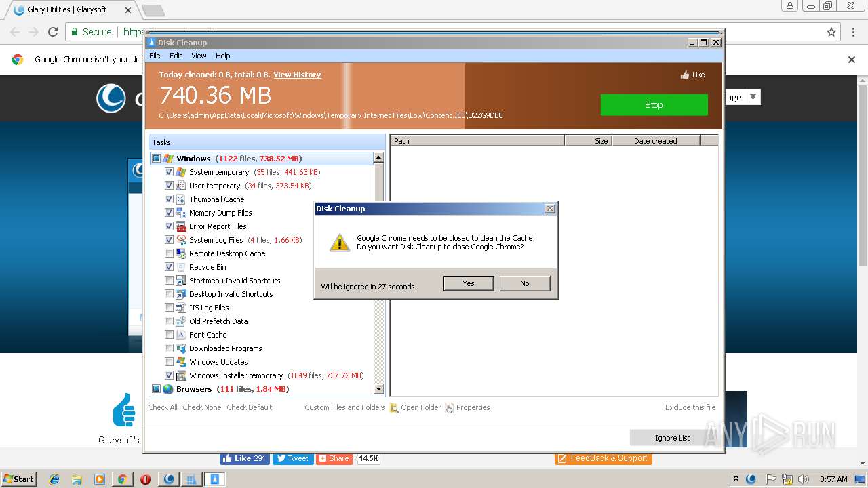Click the Browsers globe icon

tap(168, 389)
